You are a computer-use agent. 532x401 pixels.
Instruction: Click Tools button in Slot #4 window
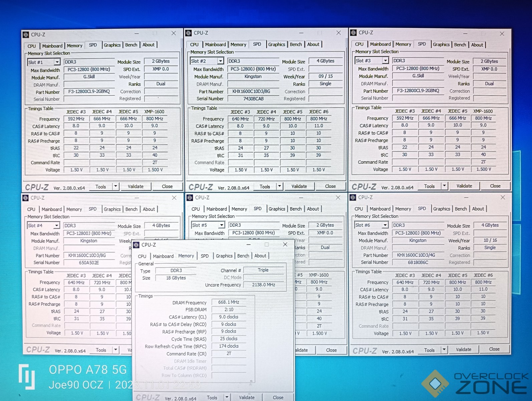click(101, 350)
